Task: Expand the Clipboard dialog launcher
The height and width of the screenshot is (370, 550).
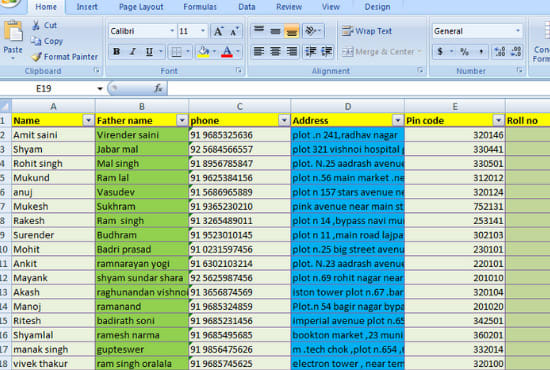Action: (97, 70)
